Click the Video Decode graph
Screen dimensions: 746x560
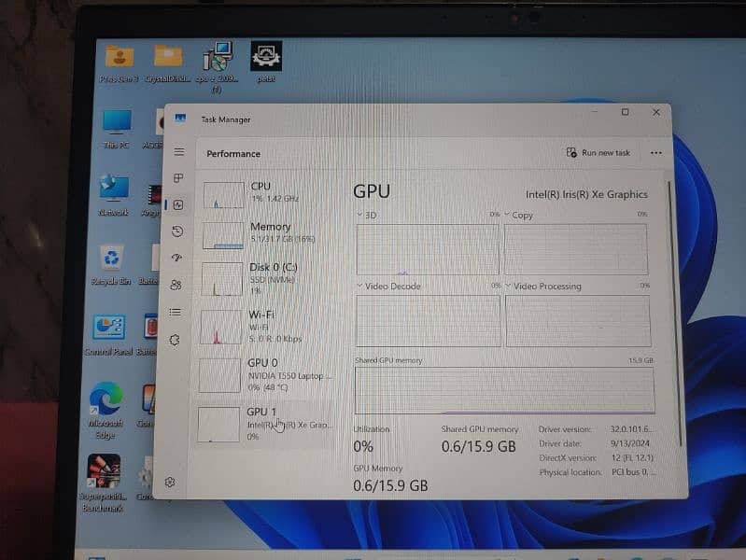pyautogui.click(x=429, y=321)
